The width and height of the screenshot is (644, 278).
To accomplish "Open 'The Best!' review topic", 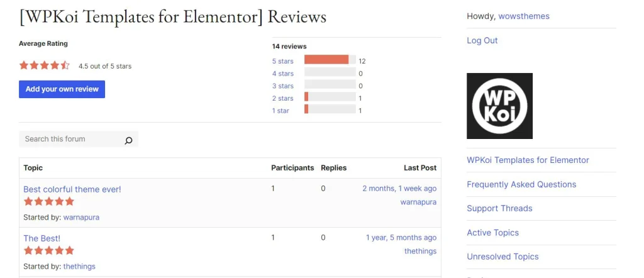I will click(42, 238).
